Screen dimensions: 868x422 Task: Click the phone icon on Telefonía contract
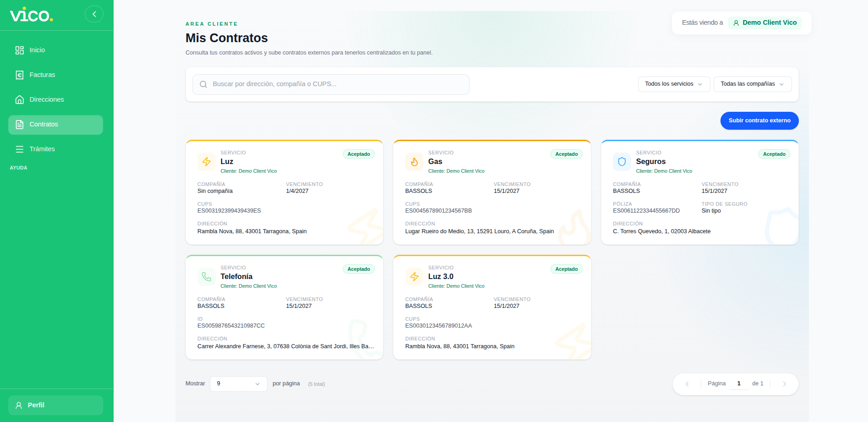[207, 277]
